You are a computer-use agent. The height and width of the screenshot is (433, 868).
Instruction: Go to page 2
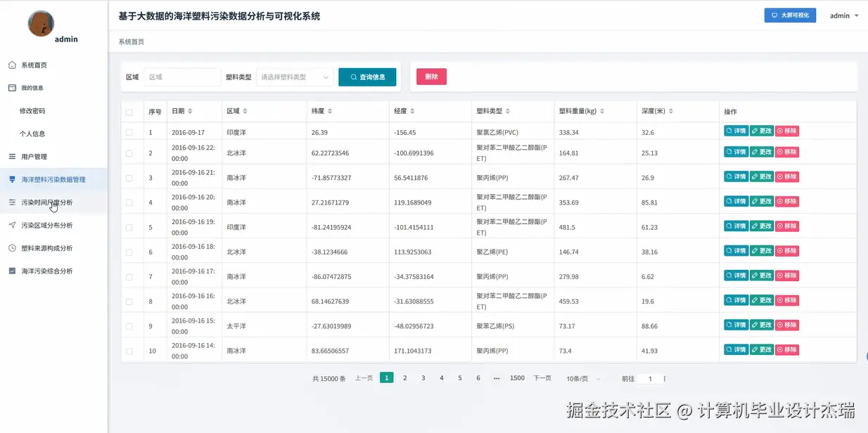click(x=405, y=378)
